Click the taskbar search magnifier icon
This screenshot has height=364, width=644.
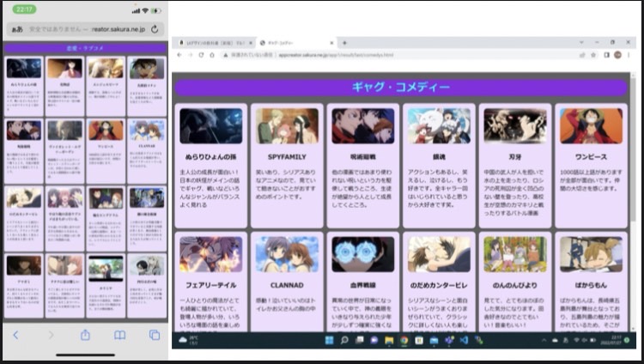tap(343, 341)
